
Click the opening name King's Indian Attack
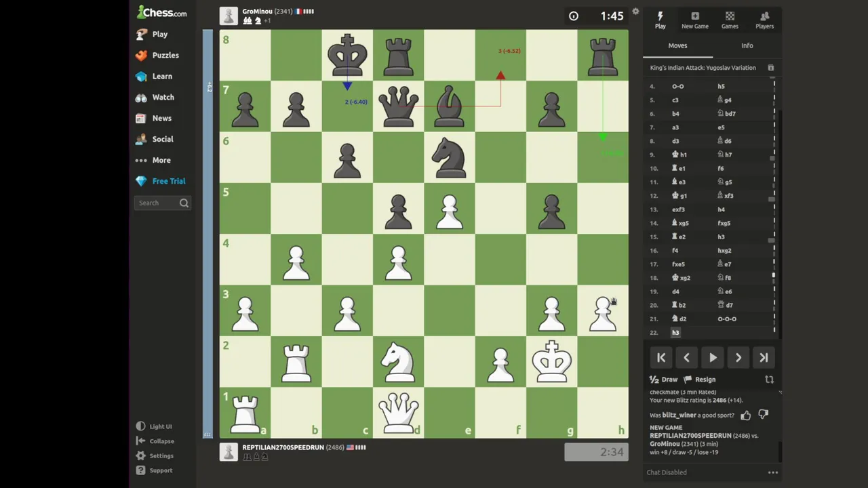703,68
